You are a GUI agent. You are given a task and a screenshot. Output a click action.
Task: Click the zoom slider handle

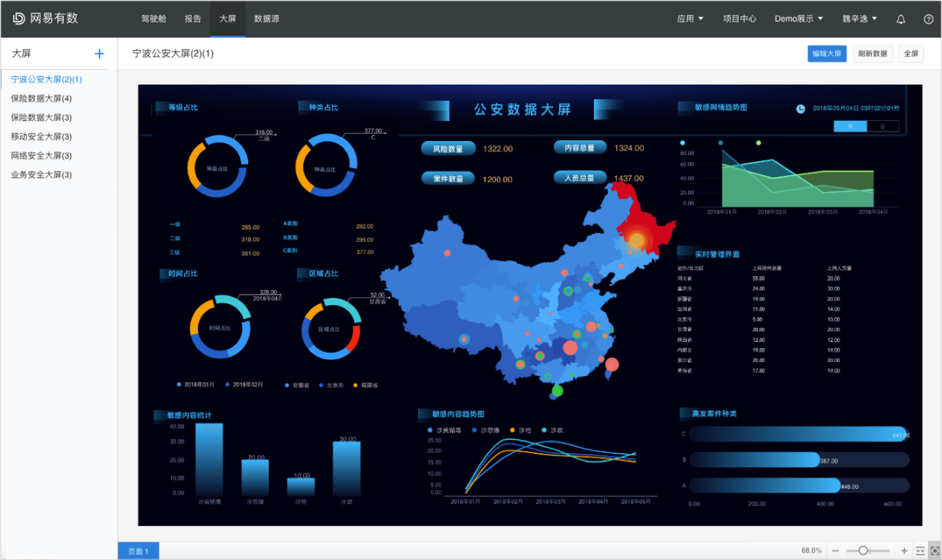click(863, 551)
